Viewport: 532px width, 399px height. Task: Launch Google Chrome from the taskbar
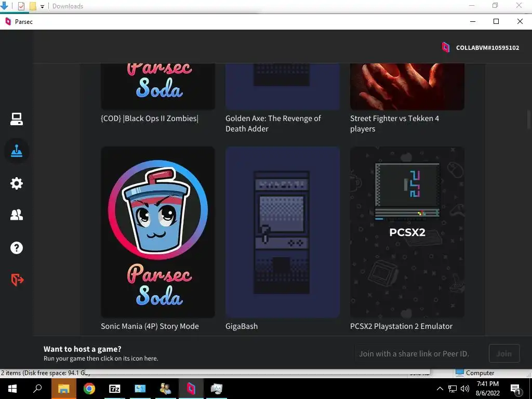[x=89, y=389]
